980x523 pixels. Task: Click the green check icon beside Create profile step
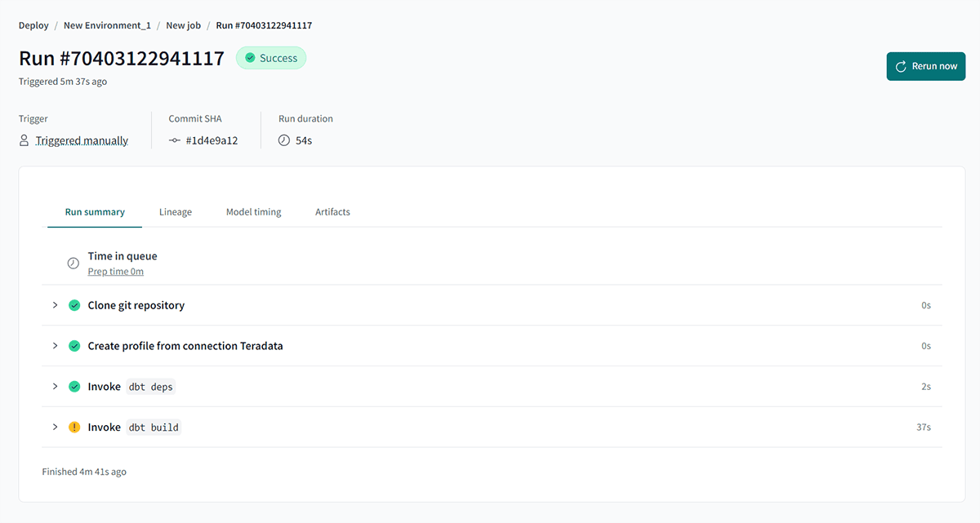(x=74, y=346)
